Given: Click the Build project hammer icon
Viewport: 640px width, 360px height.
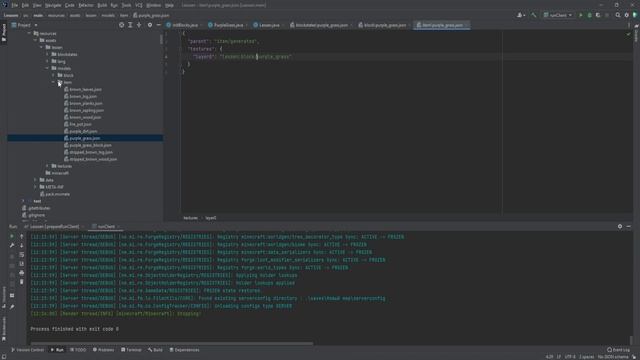Looking at the screenshot, I should pyautogui.click(x=533, y=15).
